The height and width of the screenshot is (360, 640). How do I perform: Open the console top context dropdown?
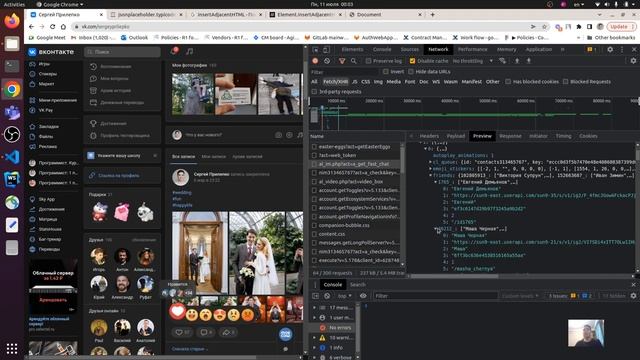click(x=344, y=296)
